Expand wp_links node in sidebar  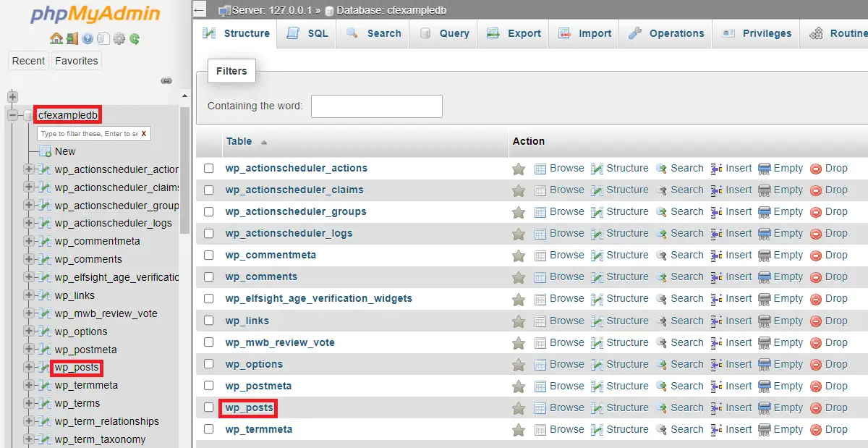coord(29,295)
